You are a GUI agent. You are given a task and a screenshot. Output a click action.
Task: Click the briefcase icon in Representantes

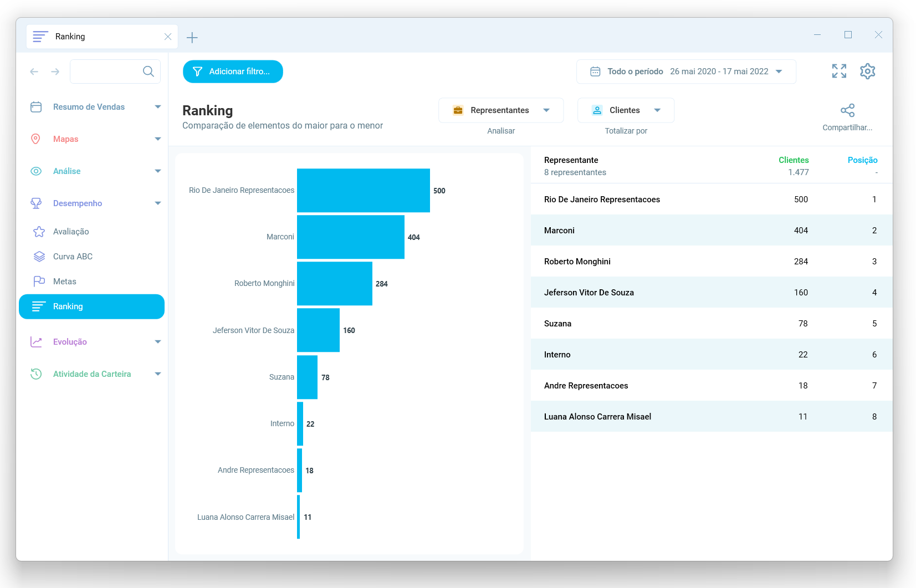tap(458, 110)
